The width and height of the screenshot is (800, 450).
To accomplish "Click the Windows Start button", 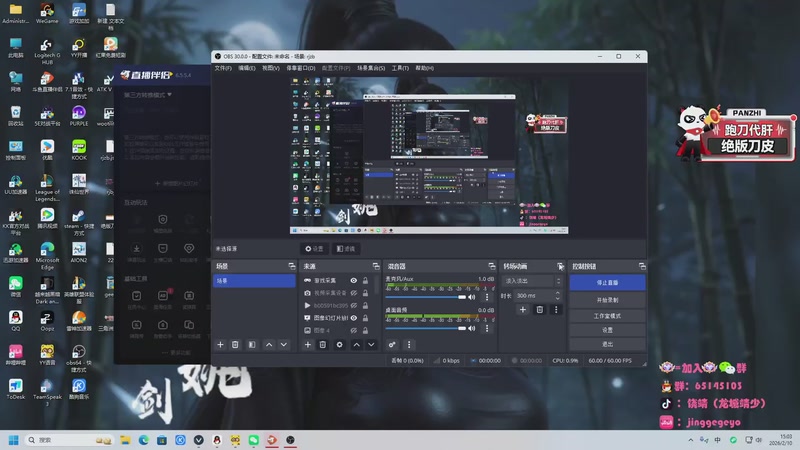I will pyautogui.click(x=14, y=440).
